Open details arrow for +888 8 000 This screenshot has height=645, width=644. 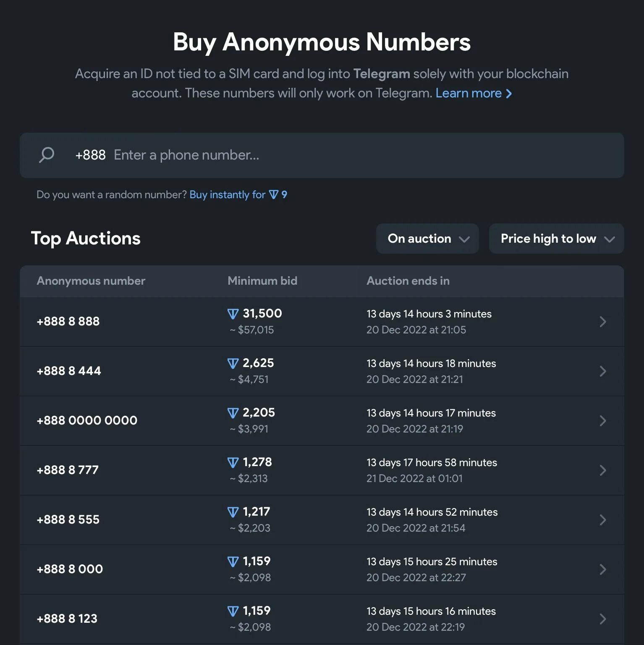603,569
